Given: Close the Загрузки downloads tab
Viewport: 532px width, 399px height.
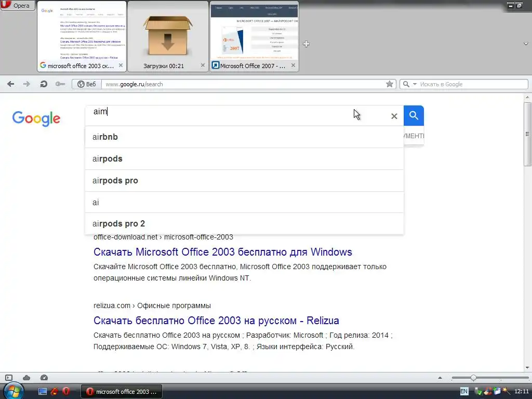Looking at the screenshot, I should click(x=203, y=65).
